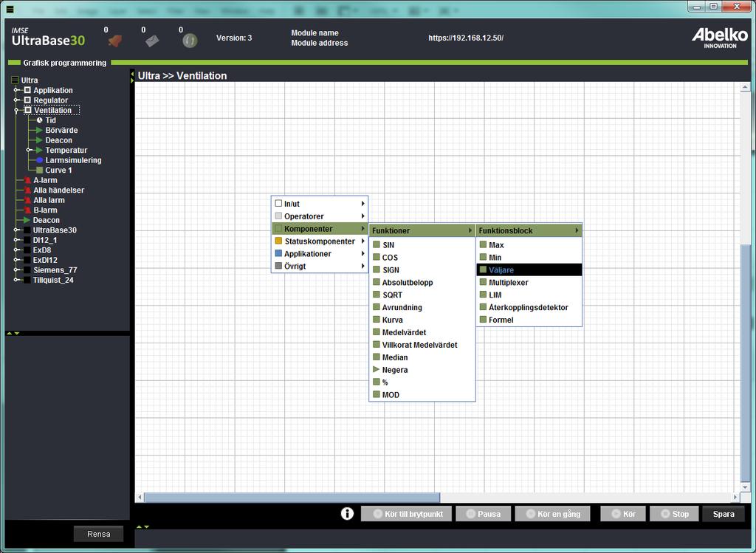Click the Kör button
Viewport: 756px width, 553px height.
click(623, 514)
